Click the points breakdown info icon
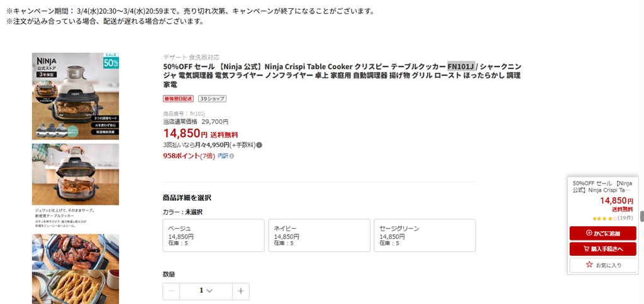The image size is (644, 304). (231, 156)
